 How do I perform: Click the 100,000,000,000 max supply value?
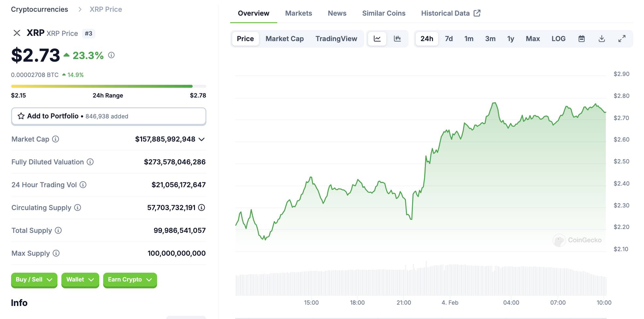(x=177, y=253)
